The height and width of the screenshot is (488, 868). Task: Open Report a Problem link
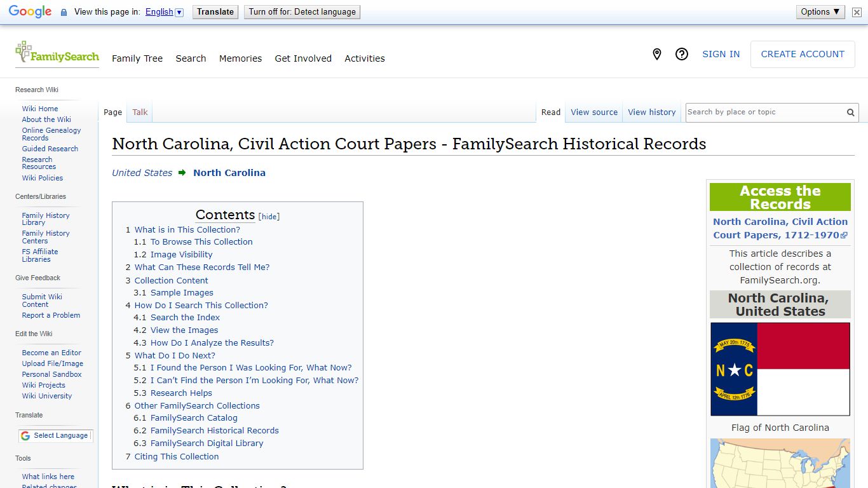(x=51, y=315)
